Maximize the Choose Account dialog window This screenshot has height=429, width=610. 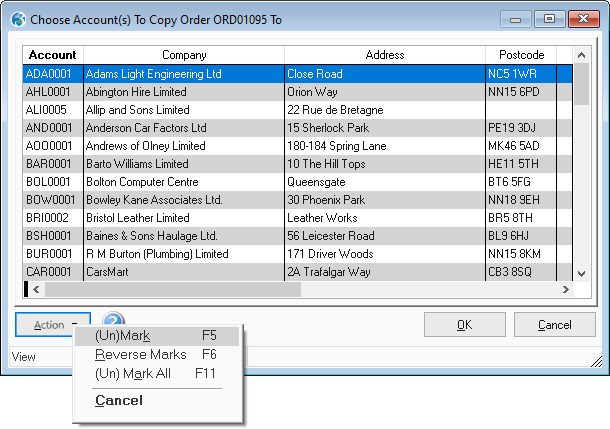(x=549, y=19)
